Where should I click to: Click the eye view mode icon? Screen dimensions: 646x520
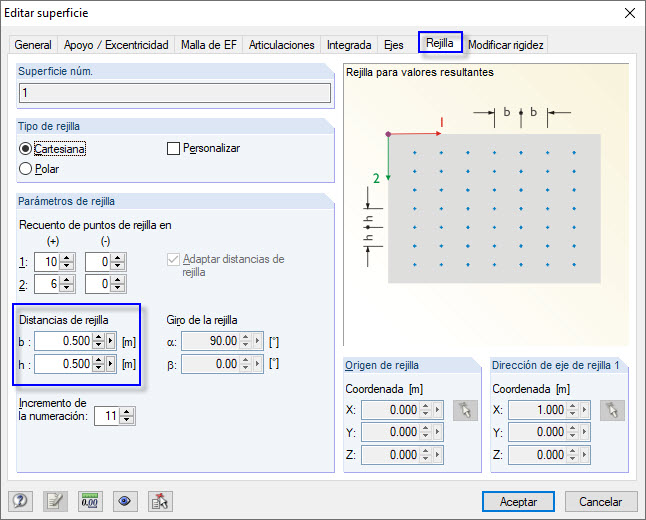[x=125, y=501]
